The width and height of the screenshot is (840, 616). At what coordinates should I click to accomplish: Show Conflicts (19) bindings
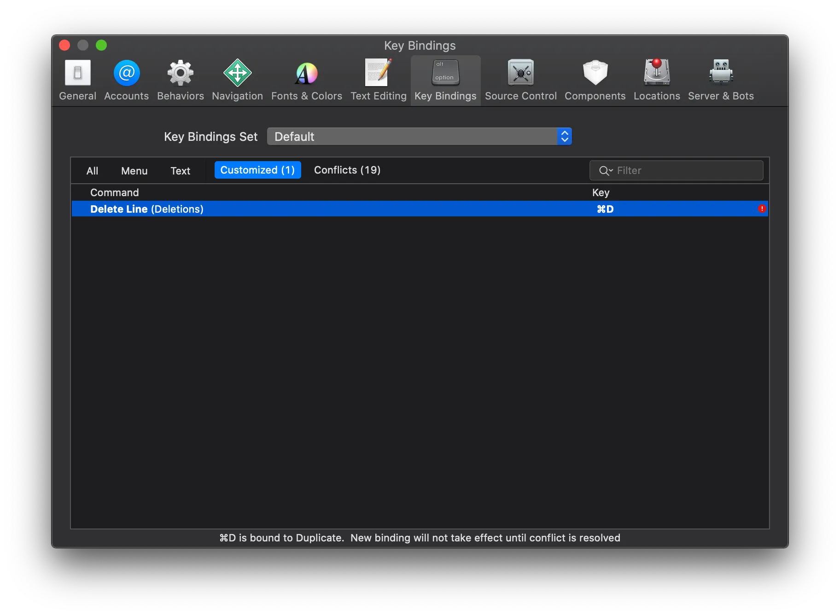coord(347,170)
